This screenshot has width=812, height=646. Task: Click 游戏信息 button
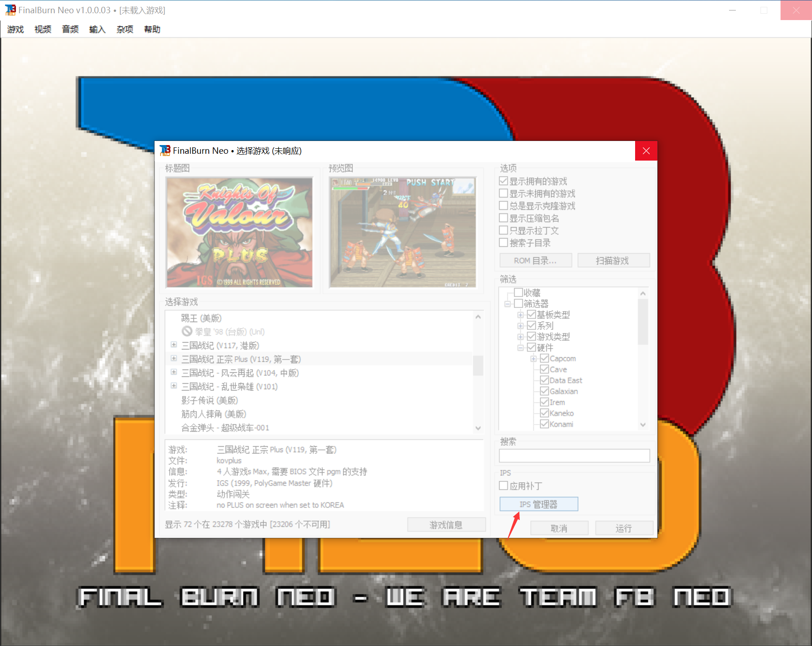[x=446, y=525]
